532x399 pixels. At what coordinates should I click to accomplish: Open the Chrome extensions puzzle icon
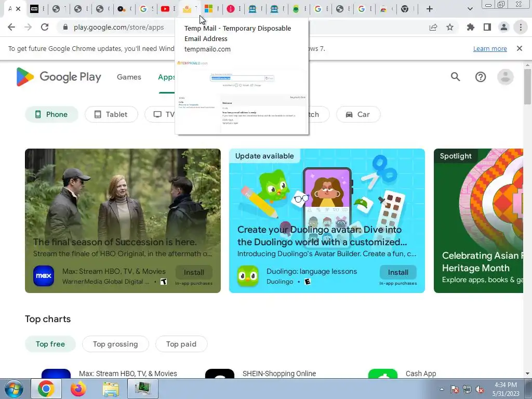coord(471,27)
